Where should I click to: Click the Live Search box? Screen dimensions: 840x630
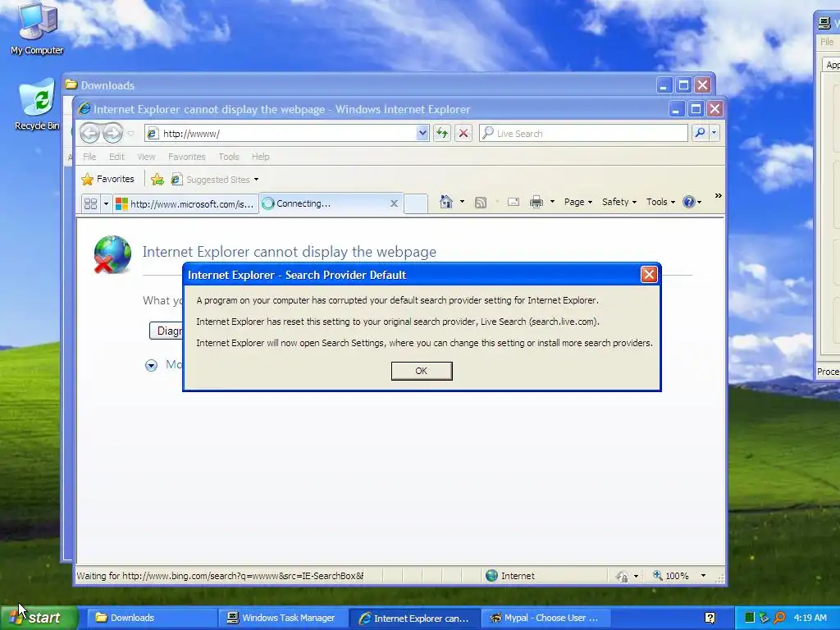coord(583,134)
